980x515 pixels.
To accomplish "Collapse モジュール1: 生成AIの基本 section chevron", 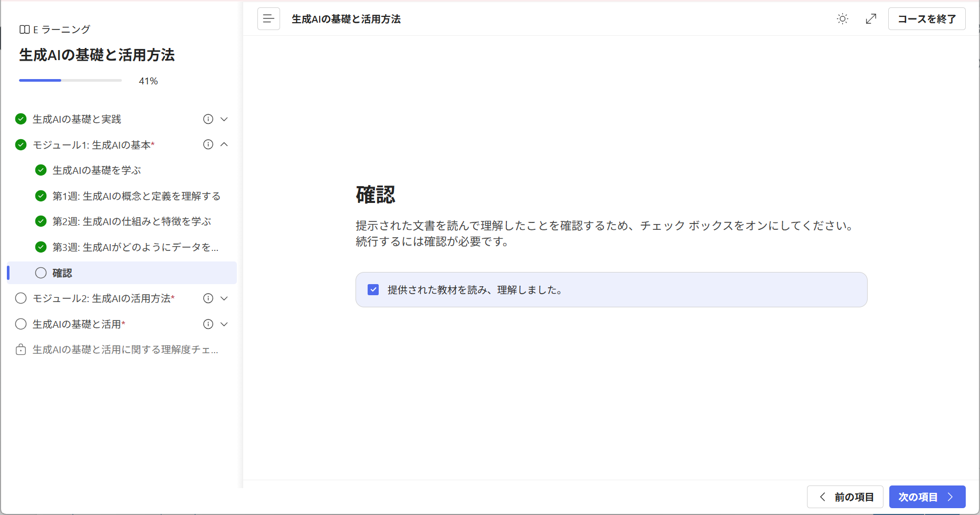I will [x=224, y=144].
